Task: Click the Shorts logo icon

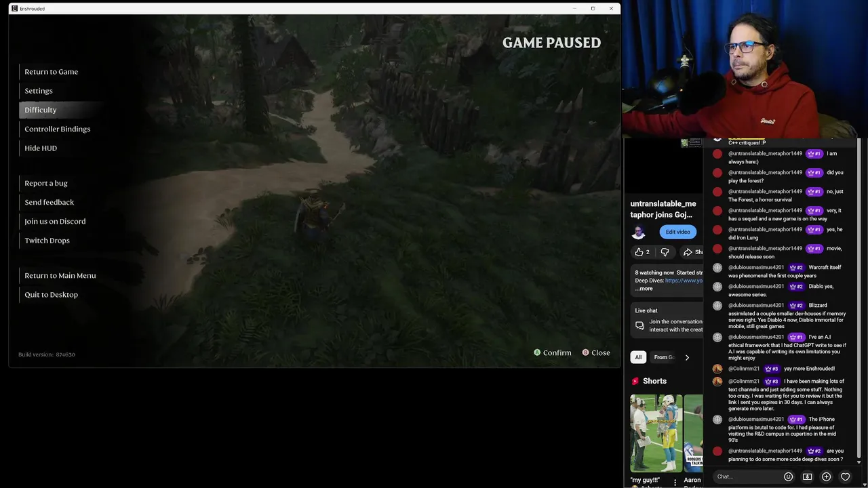Action: (635, 381)
